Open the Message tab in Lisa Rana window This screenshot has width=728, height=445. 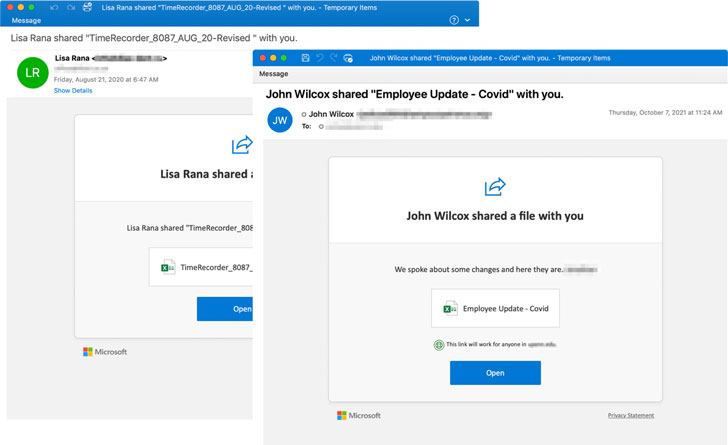[26, 20]
